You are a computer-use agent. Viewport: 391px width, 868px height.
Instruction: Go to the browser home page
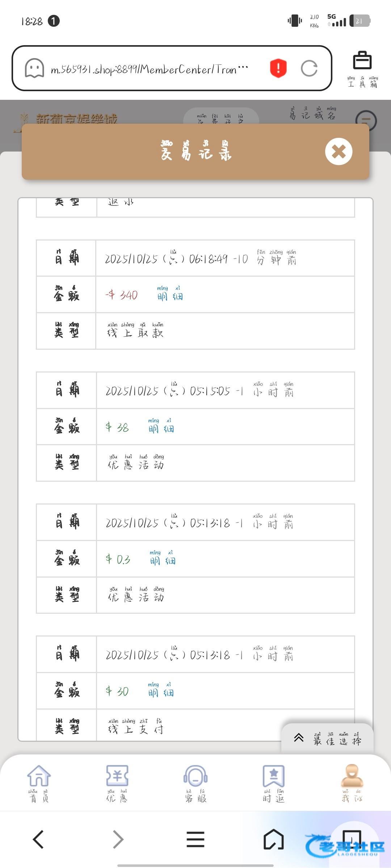tap(274, 839)
